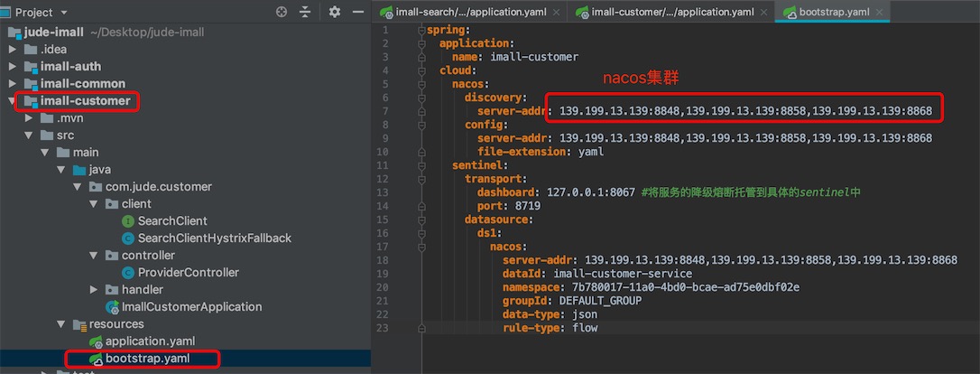Collapse the main folder
Image resolution: width=980 pixels, height=374 pixels.
(45, 153)
